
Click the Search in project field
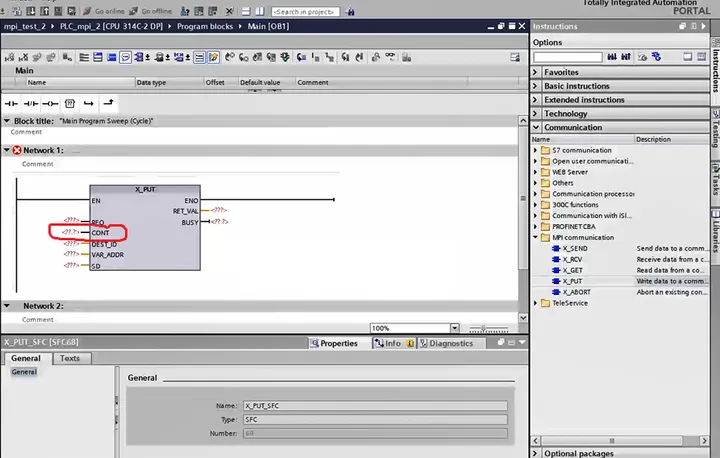point(305,11)
